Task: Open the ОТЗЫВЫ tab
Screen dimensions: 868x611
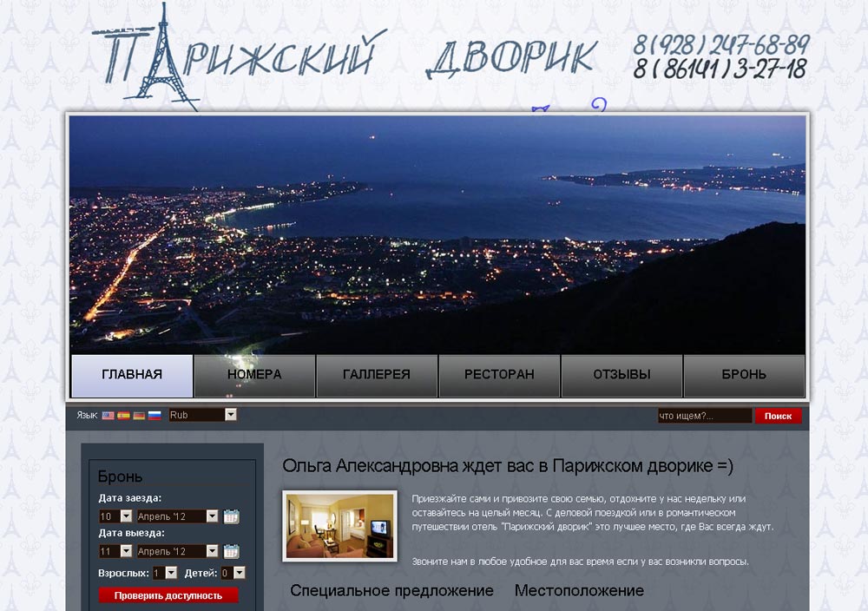Action: coord(621,375)
